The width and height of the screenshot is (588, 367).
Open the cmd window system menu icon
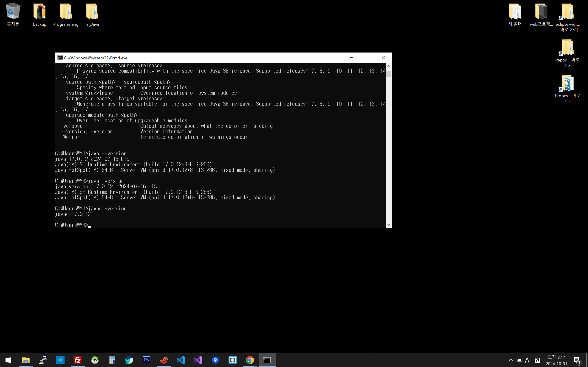pos(60,58)
